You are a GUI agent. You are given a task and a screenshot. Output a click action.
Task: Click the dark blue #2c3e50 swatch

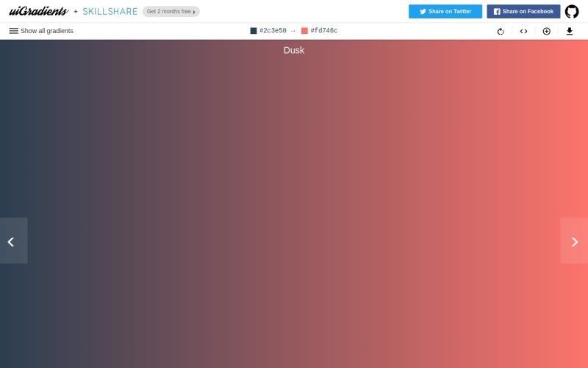[254, 31]
